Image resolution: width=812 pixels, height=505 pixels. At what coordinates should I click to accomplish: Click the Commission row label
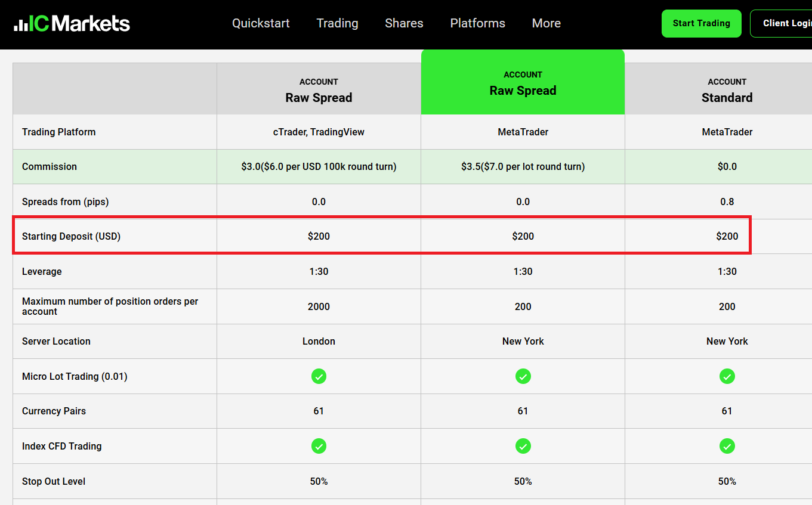(50, 166)
